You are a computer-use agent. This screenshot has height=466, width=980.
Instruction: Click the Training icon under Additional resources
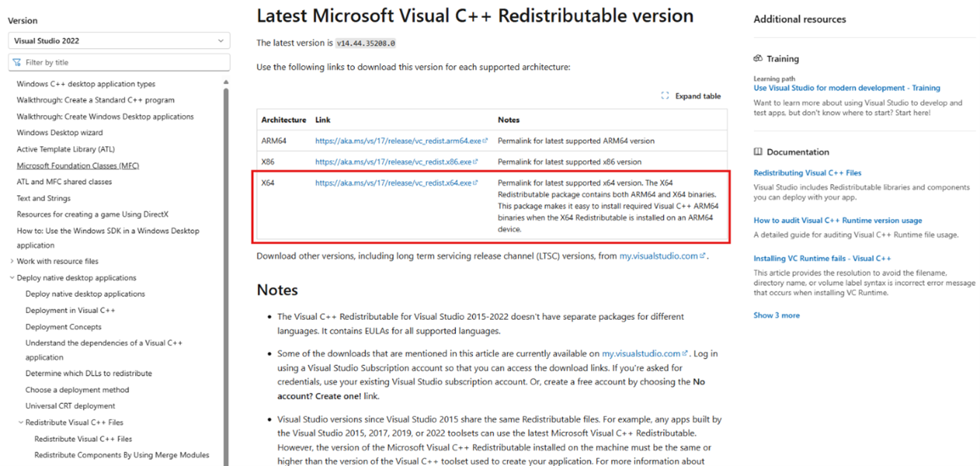click(x=758, y=59)
